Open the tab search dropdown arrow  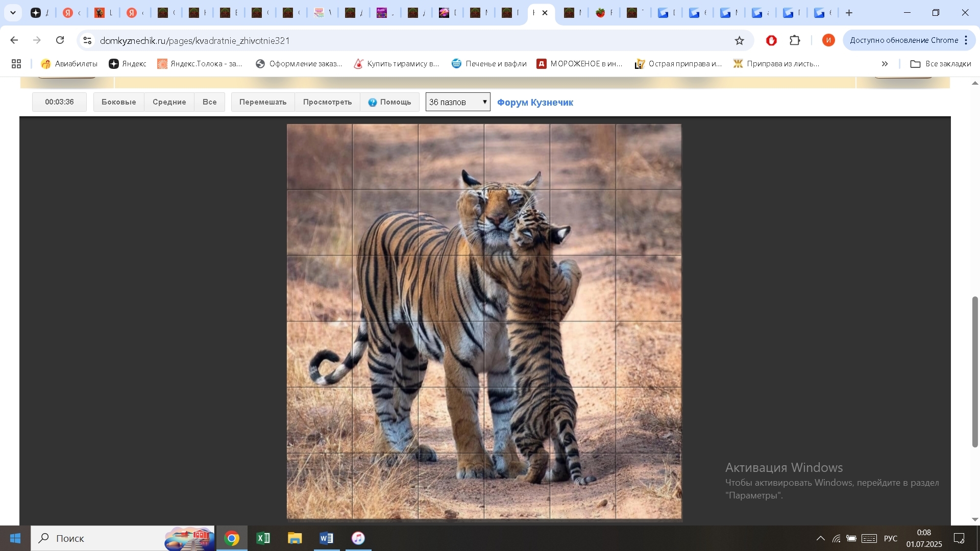click(13, 13)
